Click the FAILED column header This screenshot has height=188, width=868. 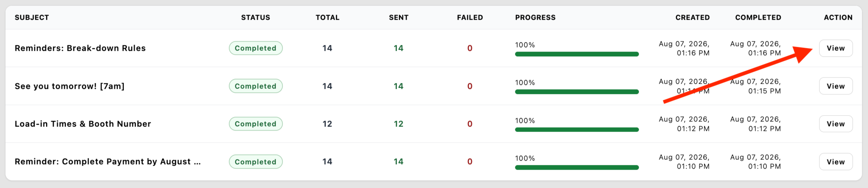[470, 18]
